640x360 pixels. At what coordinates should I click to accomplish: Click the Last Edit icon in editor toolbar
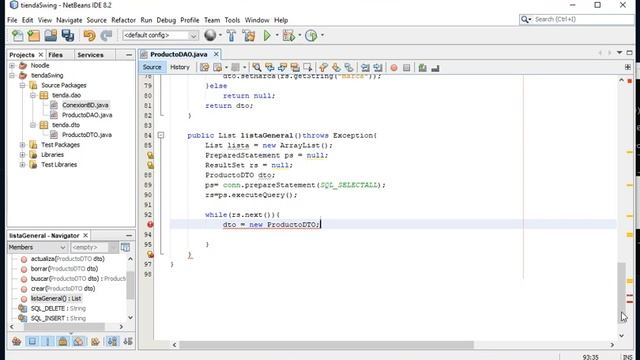[x=204, y=67]
